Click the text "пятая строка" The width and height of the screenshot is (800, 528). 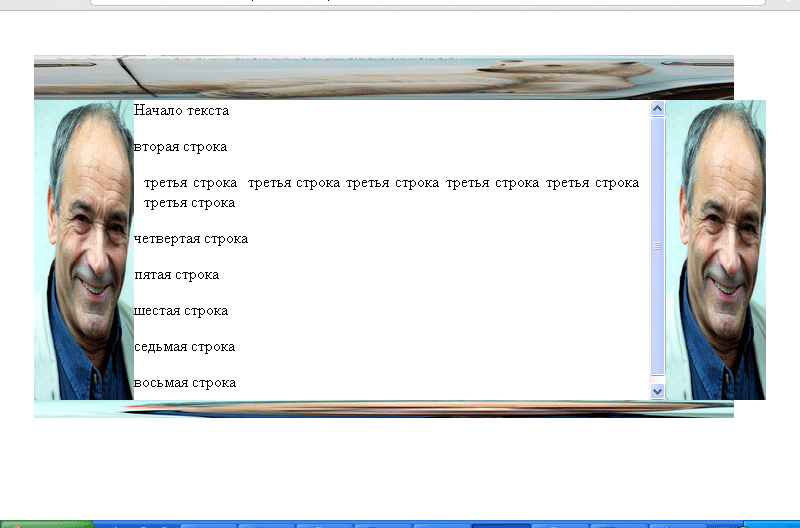177,275
